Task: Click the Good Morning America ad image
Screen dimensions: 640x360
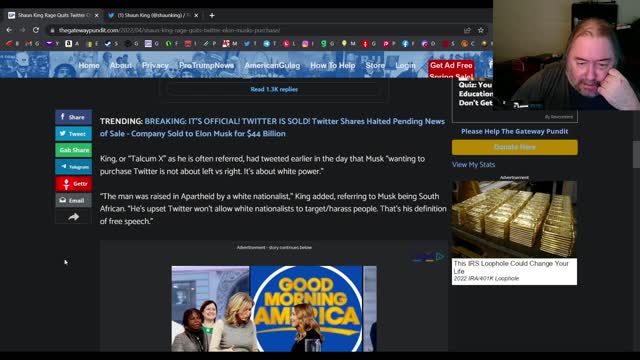Action: click(x=274, y=309)
